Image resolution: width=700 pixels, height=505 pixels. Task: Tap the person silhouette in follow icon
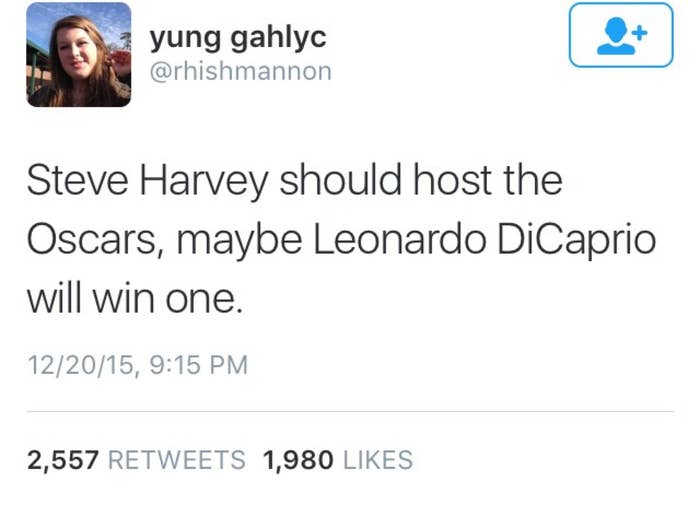click(616, 36)
